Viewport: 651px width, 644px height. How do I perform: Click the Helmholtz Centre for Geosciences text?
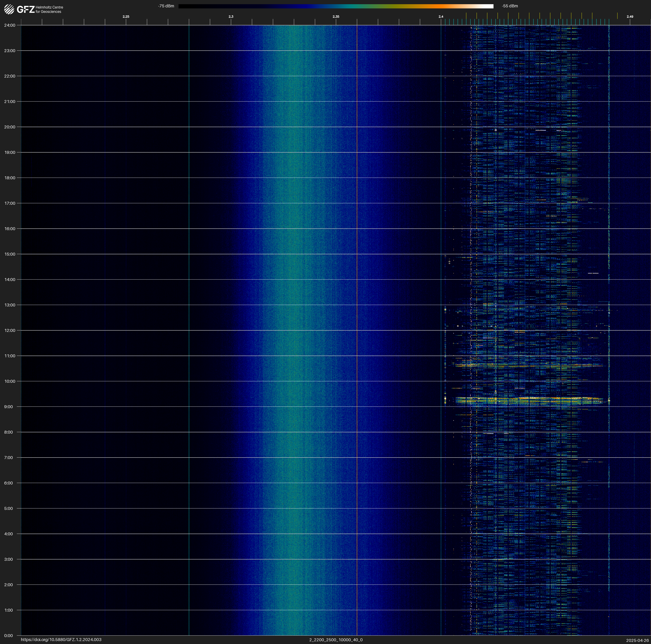tap(49, 9)
